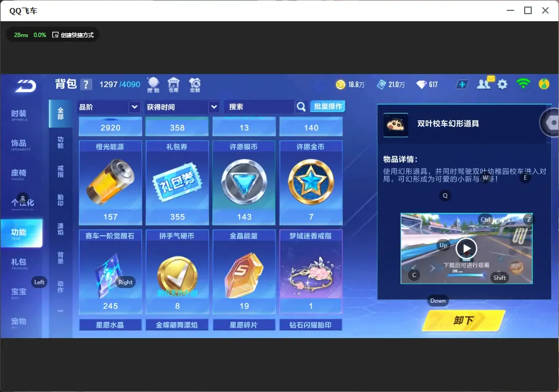Click the blue coupon currency icon

381,84
